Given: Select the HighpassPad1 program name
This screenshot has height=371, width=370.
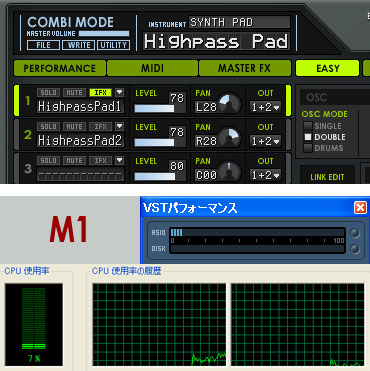Looking at the screenshot, I should [80, 106].
